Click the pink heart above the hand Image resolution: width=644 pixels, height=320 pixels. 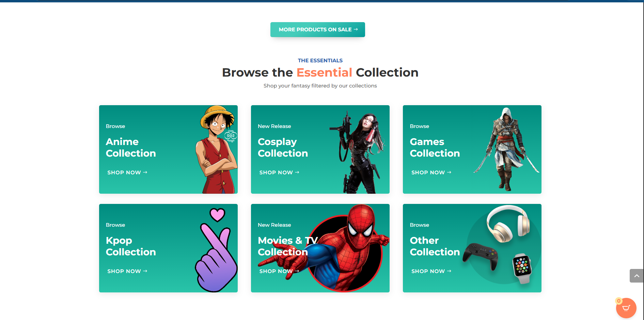pyautogui.click(x=217, y=215)
